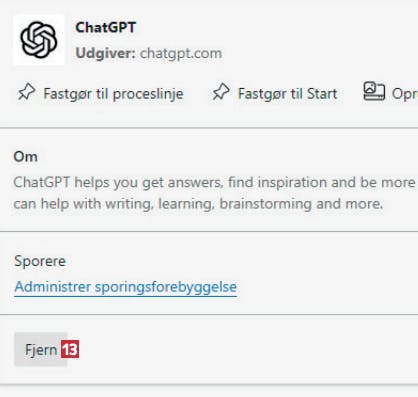Click the Sporere section heading
The image size is (418, 397).
[40, 261]
